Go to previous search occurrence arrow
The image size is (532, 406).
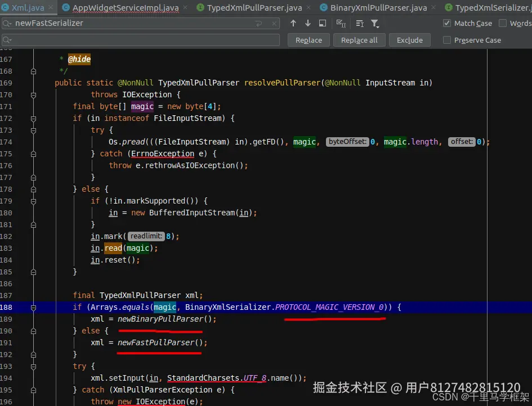click(293, 23)
